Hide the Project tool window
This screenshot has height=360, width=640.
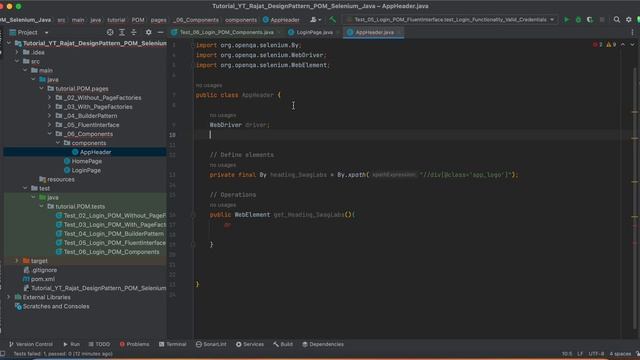point(160,32)
